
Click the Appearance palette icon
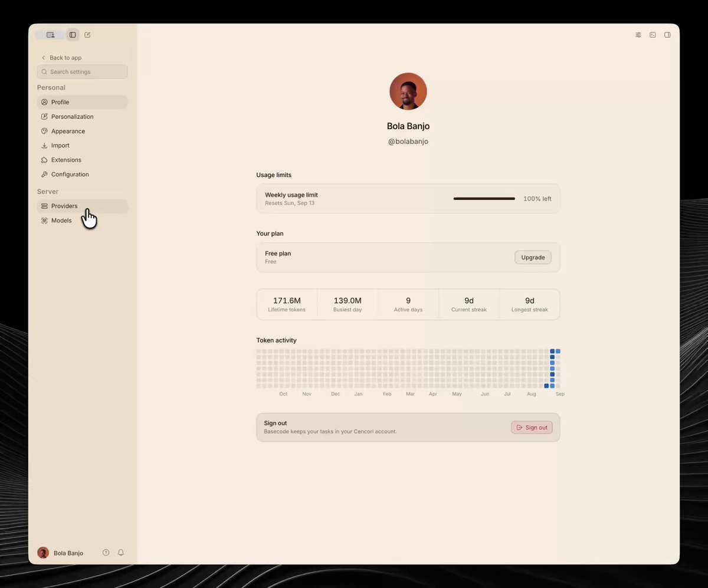(44, 131)
